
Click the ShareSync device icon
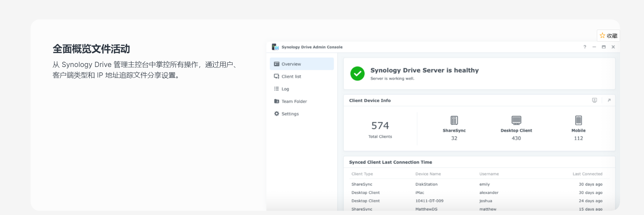tap(454, 120)
